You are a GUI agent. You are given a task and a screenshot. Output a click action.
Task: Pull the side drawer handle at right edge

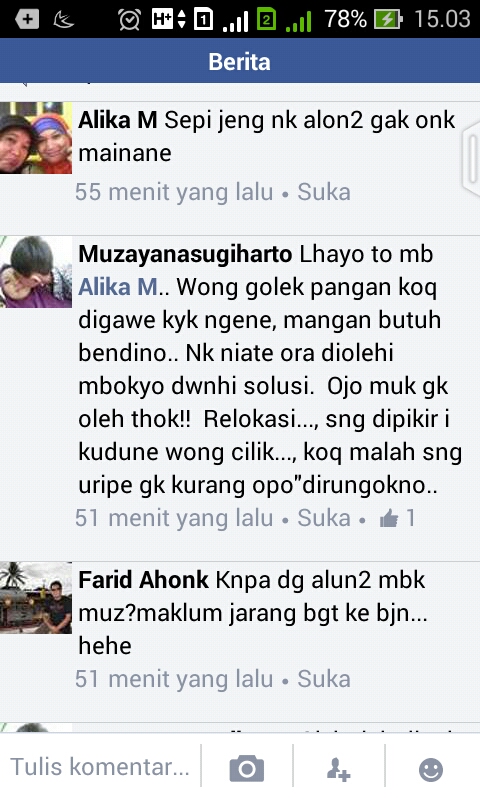(470, 159)
